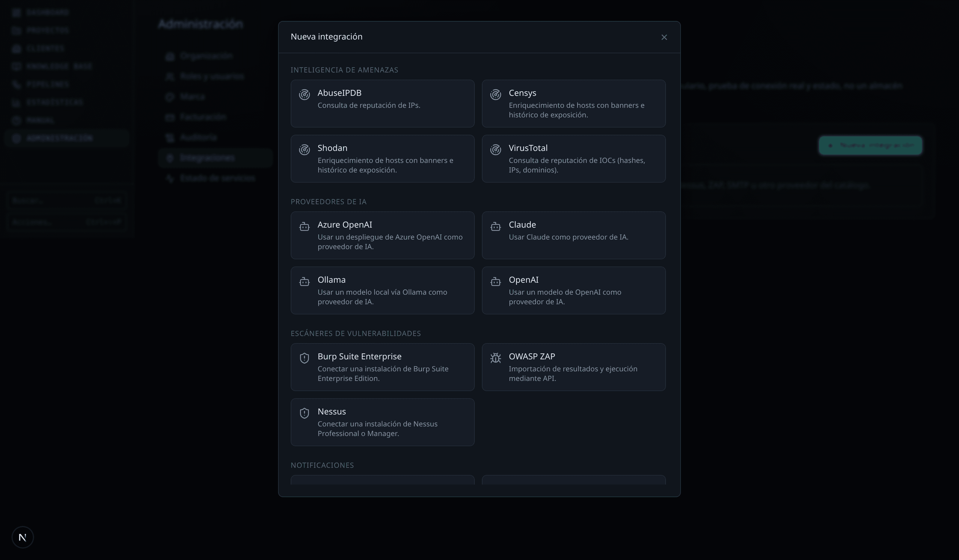Open Clientes in the background sidebar
The image size is (959, 560).
(x=67, y=48)
